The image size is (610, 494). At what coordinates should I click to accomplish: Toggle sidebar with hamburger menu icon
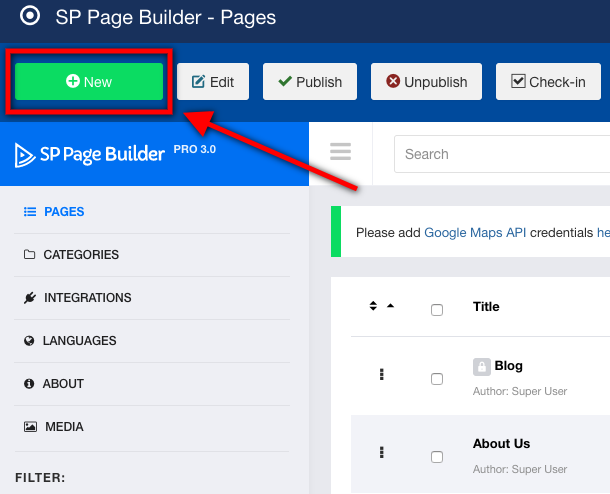click(340, 152)
